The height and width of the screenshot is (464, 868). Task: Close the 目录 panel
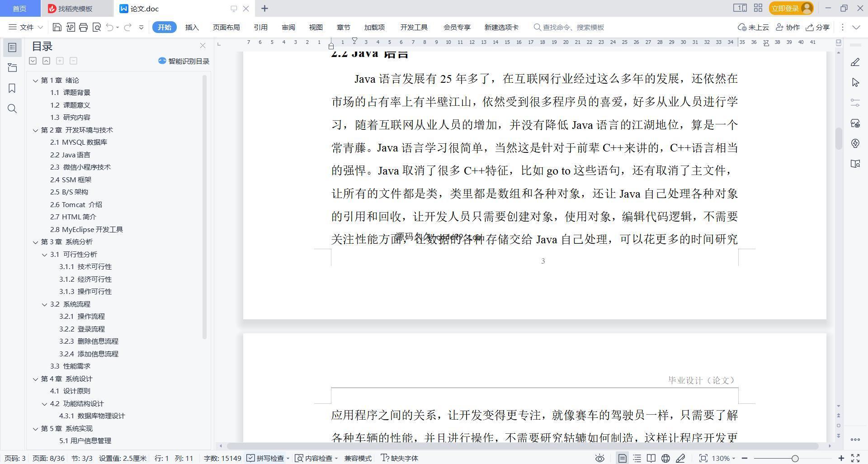[203, 46]
